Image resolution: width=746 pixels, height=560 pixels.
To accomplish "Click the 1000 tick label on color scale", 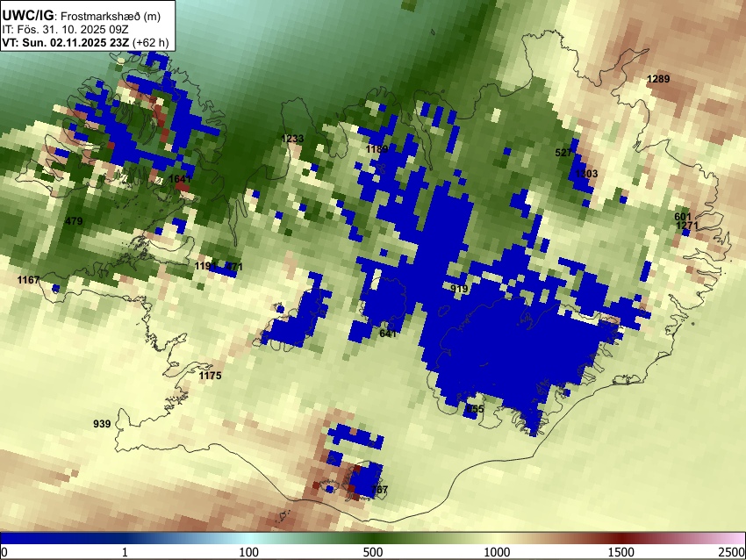I will pos(497,552).
